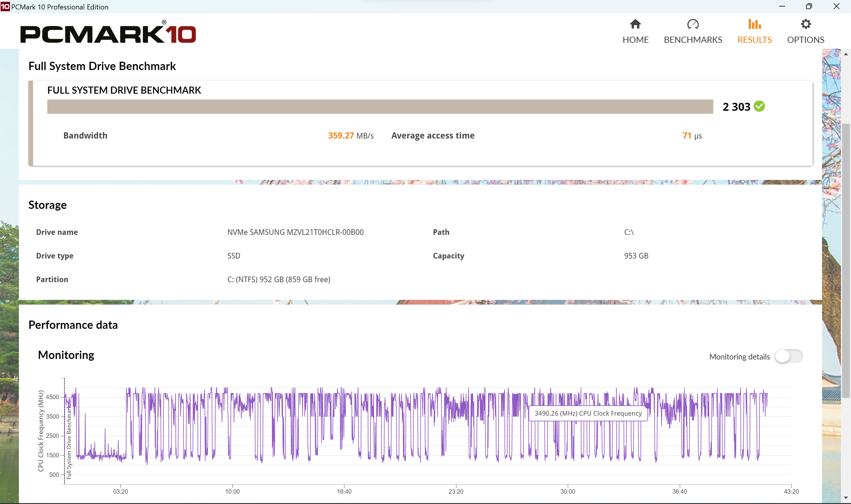Click the CPU Clock Frequency tooltip on the graph

pos(588,413)
